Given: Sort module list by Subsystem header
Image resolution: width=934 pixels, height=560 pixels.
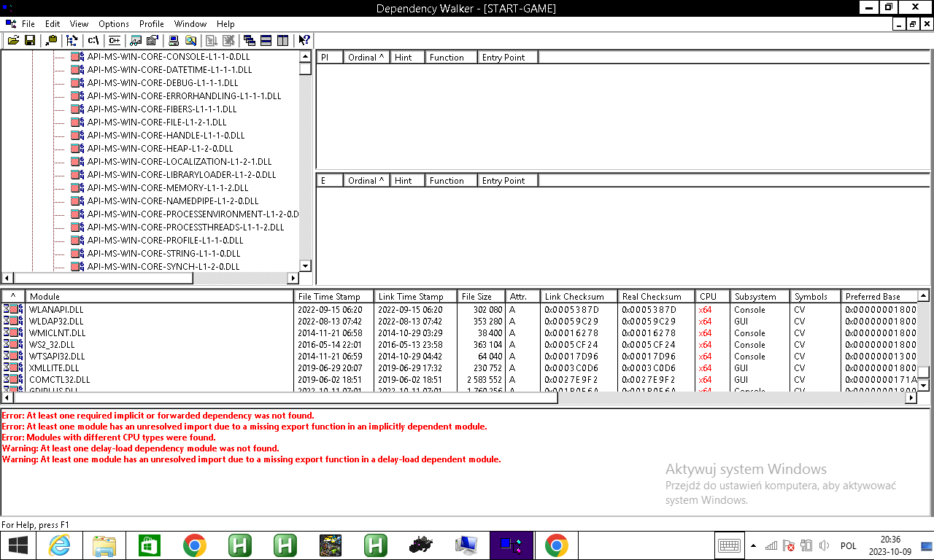Looking at the screenshot, I should pyautogui.click(x=760, y=296).
